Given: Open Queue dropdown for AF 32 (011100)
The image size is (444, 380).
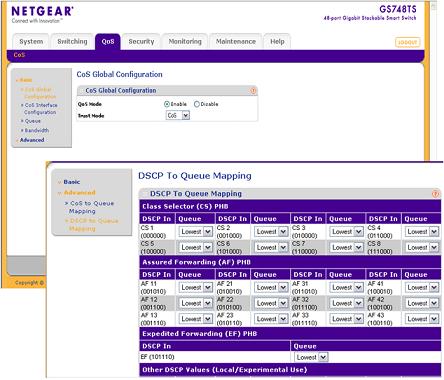Looking at the screenshot, I should point(346,303).
